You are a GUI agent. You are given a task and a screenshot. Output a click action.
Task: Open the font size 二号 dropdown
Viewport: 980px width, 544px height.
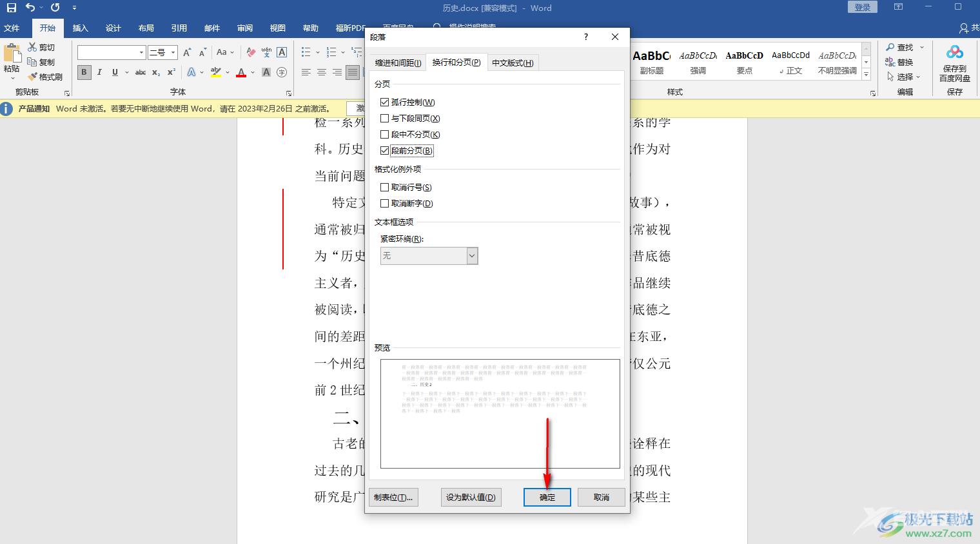click(x=173, y=52)
